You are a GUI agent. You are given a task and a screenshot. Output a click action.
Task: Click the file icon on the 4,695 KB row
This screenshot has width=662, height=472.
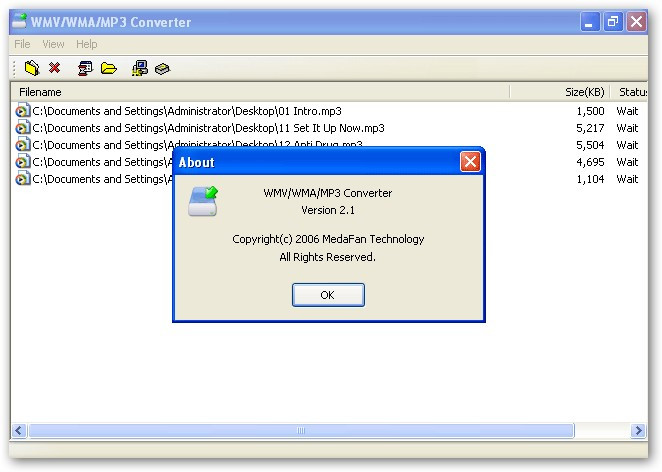coord(23,162)
